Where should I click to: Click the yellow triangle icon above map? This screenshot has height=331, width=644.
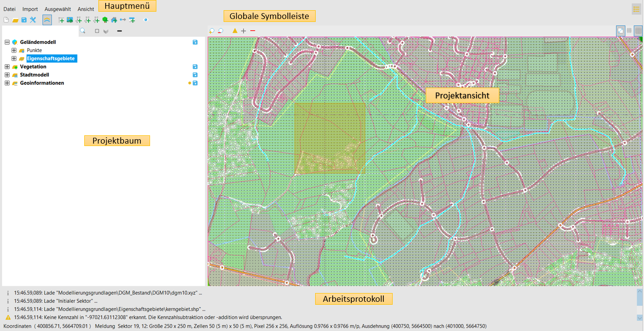[x=235, y=31]
